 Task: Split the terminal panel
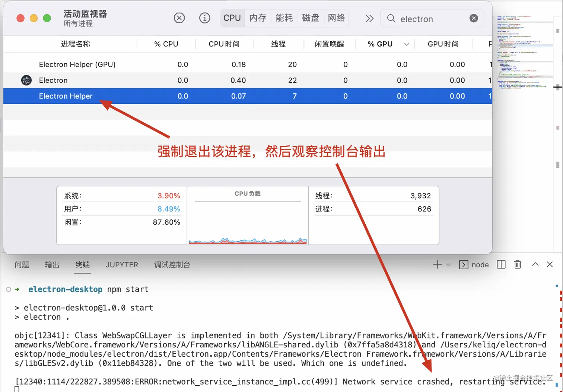(501, 264)
